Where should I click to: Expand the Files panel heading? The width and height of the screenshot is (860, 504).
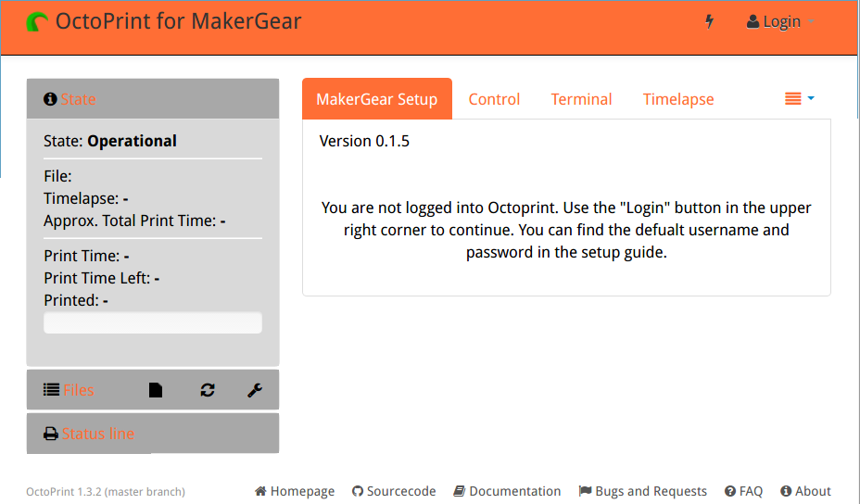(x=79, y=390)
